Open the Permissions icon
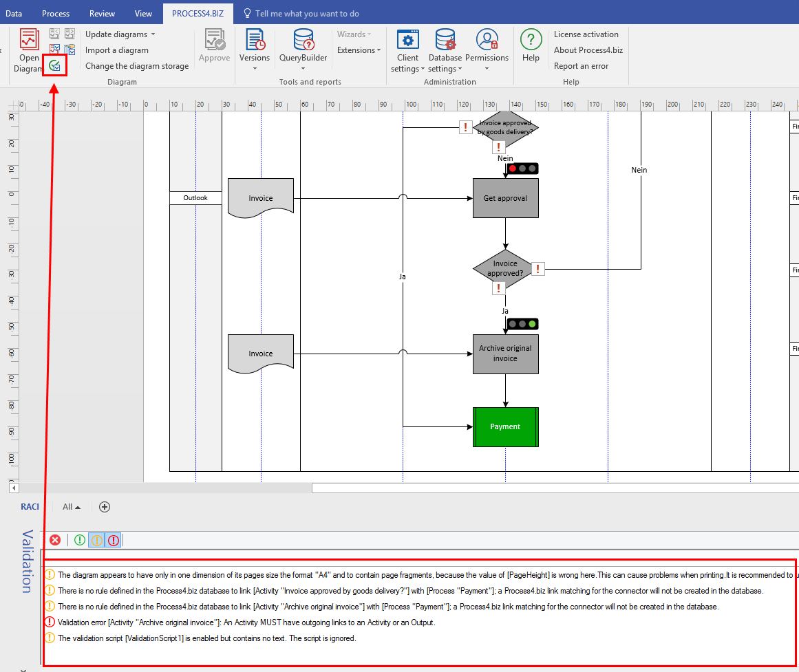The width and height of the screenshot is (799, 672). pyautogui.click(x=487, y=40)
